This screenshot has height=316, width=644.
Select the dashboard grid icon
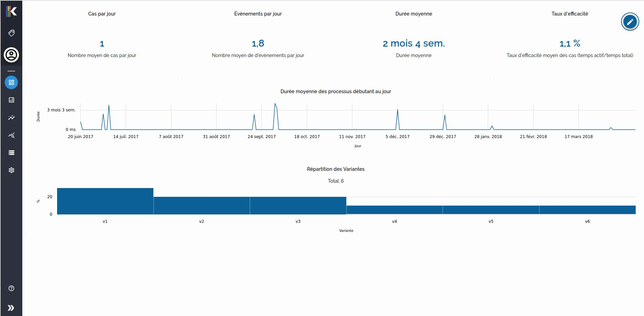tap(11, 82)
